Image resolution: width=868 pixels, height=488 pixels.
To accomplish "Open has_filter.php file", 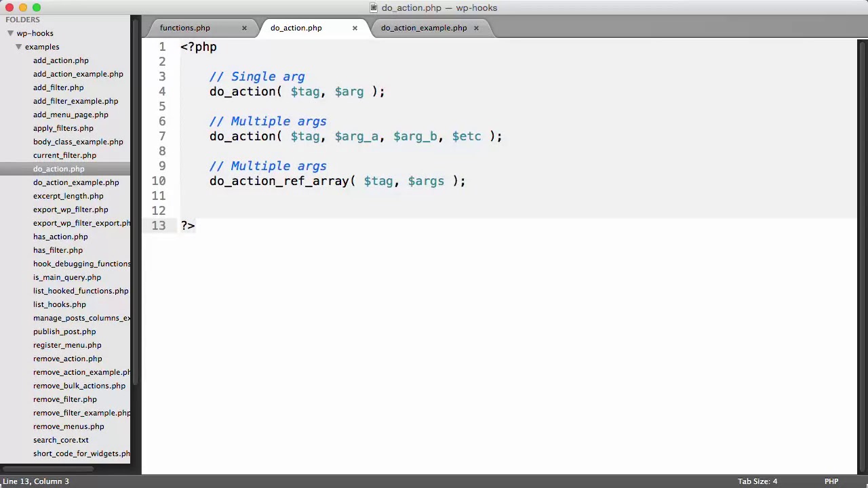I will pos(58,250).
